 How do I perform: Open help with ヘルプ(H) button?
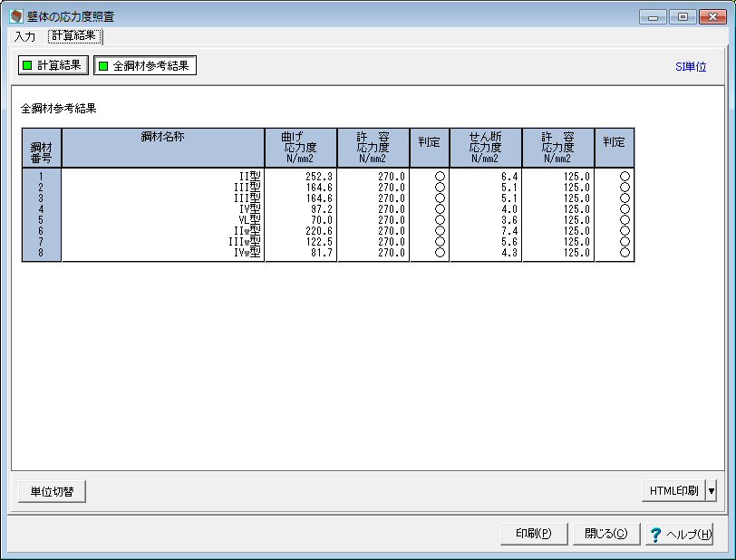coord(679,535)
